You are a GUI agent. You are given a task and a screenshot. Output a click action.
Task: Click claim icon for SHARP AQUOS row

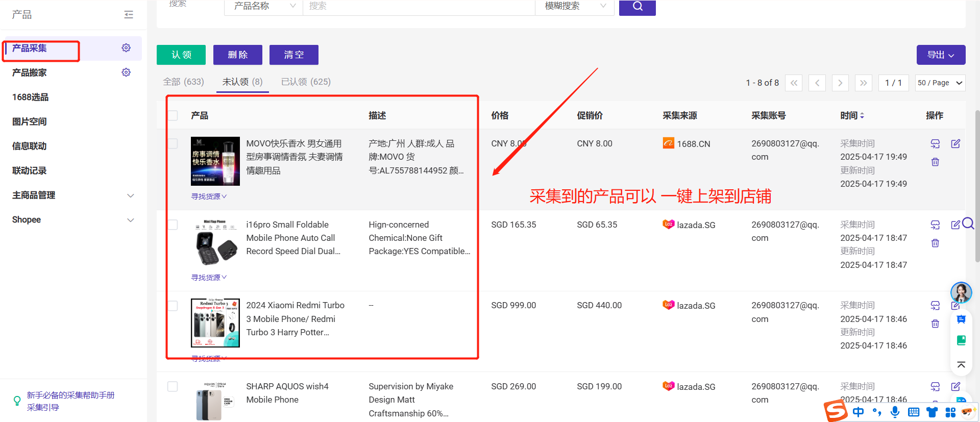[935, 386]
